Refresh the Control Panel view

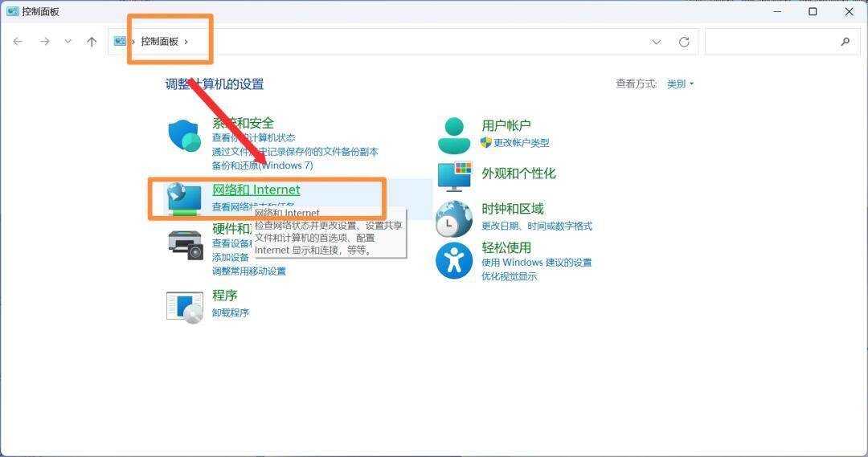click(684, 42)
